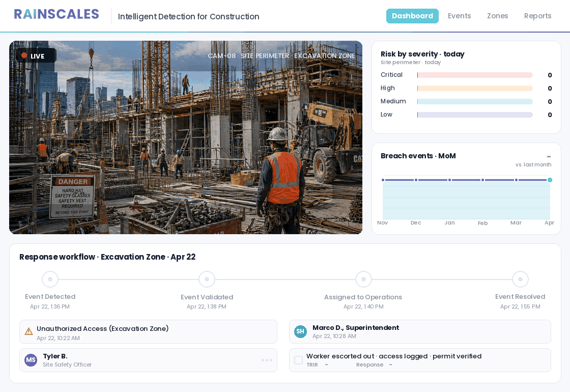Open the three-dot menu on Tyler B. card
Viewport: 570px width, 392px height.
click(x=267, y=360)
